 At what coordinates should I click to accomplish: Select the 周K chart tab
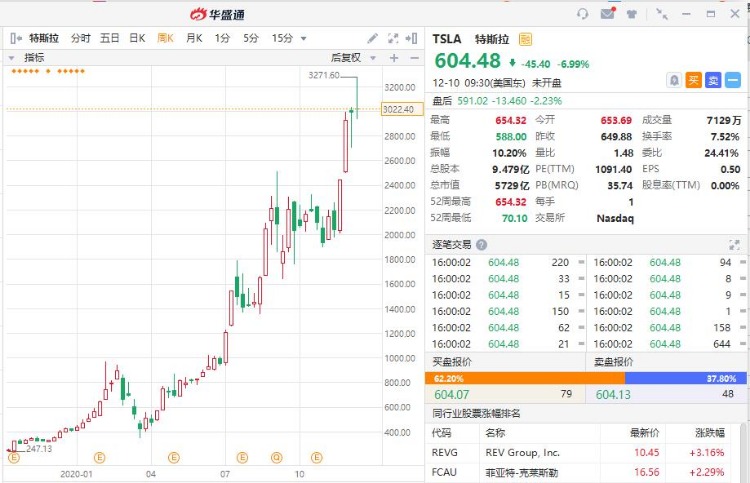click(165, 38)
